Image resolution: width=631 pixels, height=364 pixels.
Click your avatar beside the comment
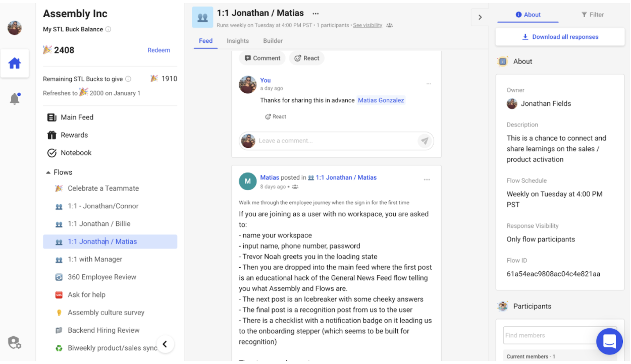point(248,85)
